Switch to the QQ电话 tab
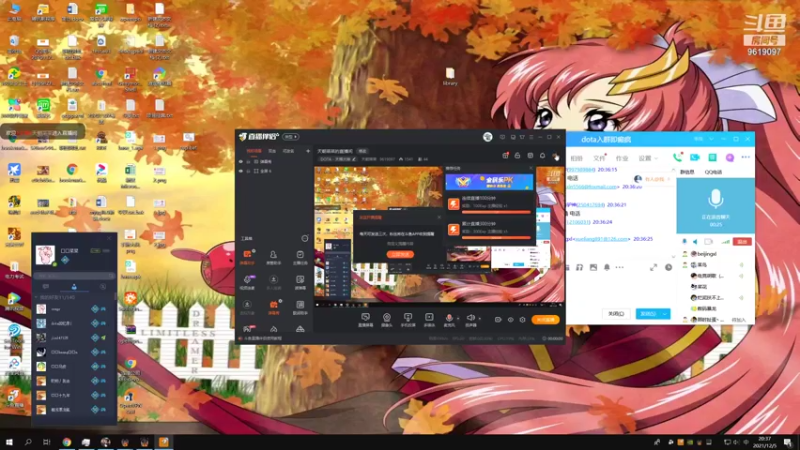 coord(713,172)
